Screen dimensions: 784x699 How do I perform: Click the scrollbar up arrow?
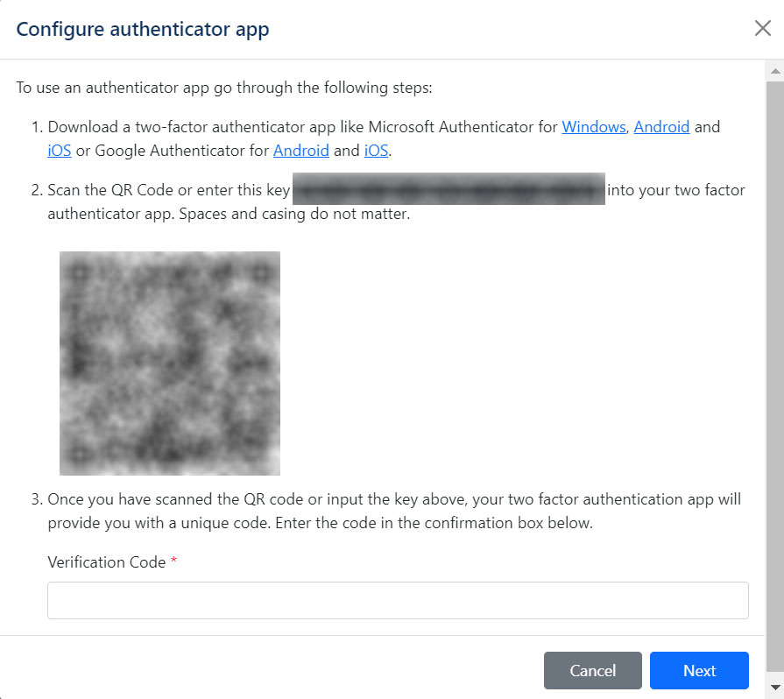pos(775,71)
